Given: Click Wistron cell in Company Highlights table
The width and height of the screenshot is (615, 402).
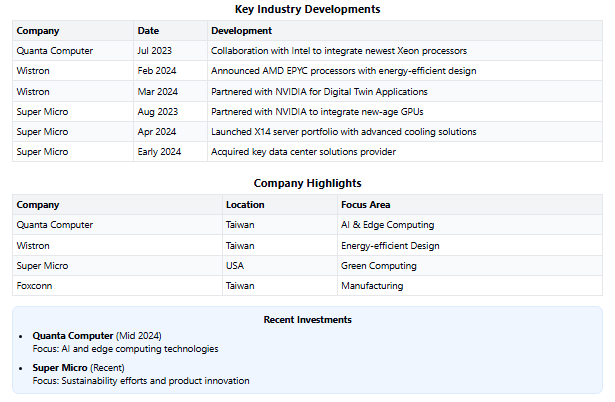Looking at the screenshot, I should pyautogui.click(x=117, y=246).
